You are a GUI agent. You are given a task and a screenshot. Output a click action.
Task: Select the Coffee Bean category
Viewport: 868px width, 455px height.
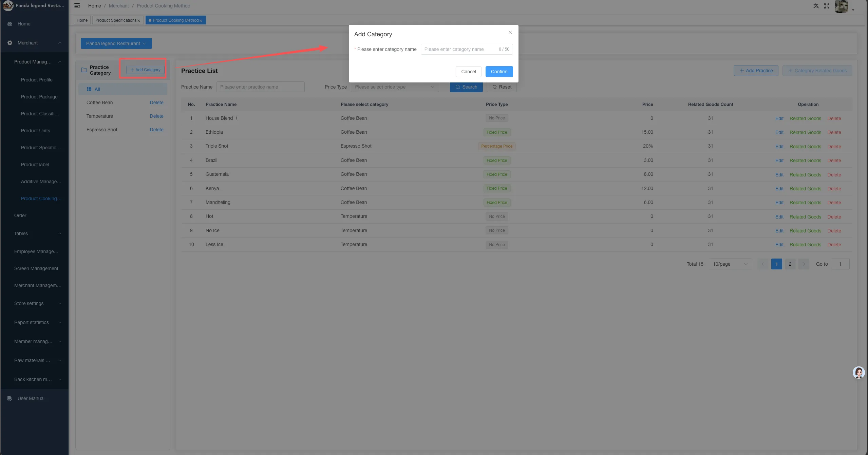pos(100,102)
